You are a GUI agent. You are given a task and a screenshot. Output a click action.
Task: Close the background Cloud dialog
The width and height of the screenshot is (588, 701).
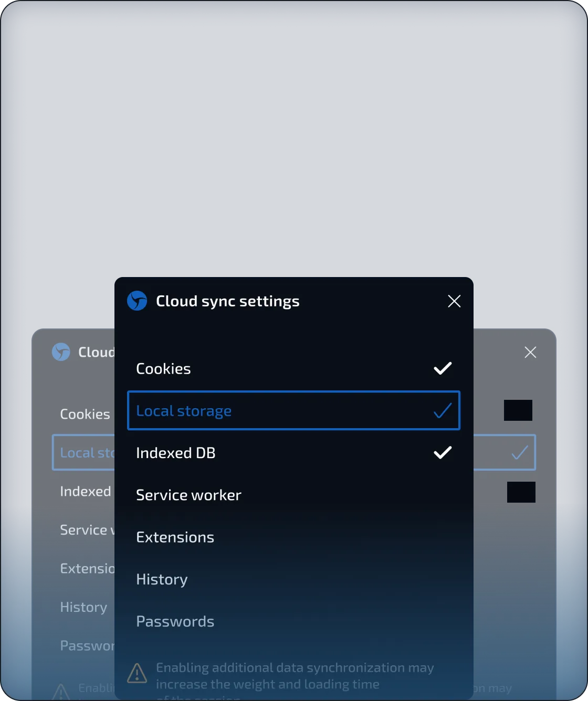pyautogui.click(x=530, y=352)
